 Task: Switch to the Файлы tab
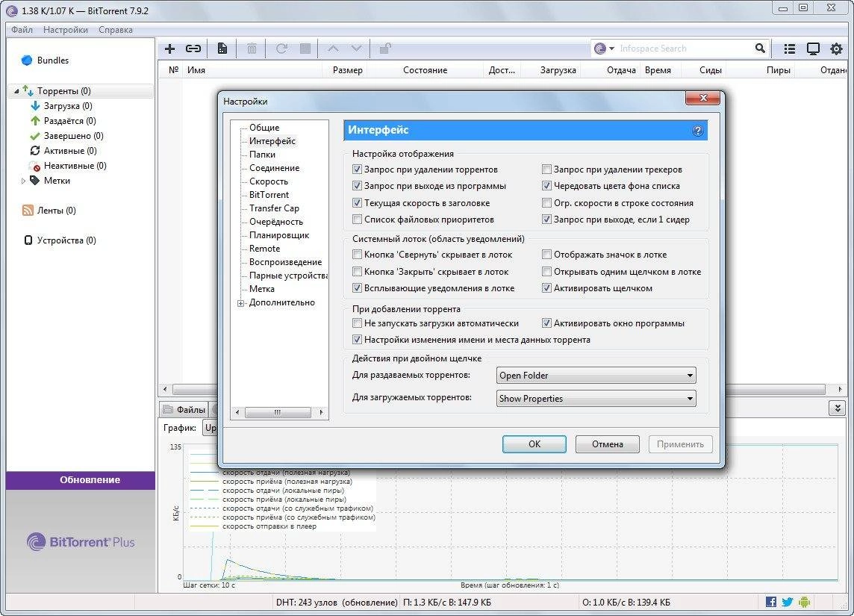coord(185,410)
